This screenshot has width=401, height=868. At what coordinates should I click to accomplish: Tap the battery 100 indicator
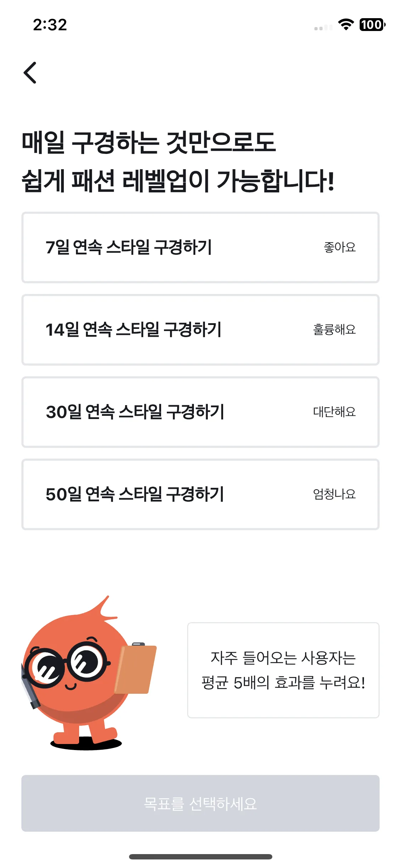pyautogui.click(x=372, y=25)
